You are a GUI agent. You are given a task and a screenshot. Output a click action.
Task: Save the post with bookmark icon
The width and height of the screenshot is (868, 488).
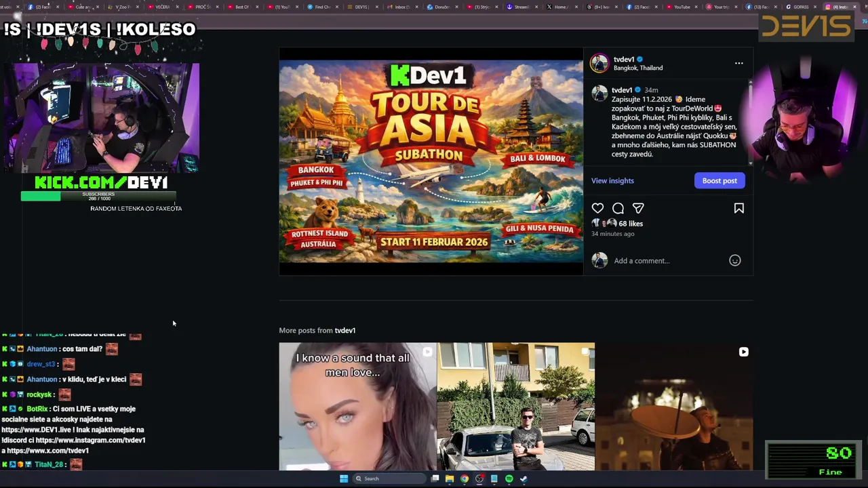[738, 208]
